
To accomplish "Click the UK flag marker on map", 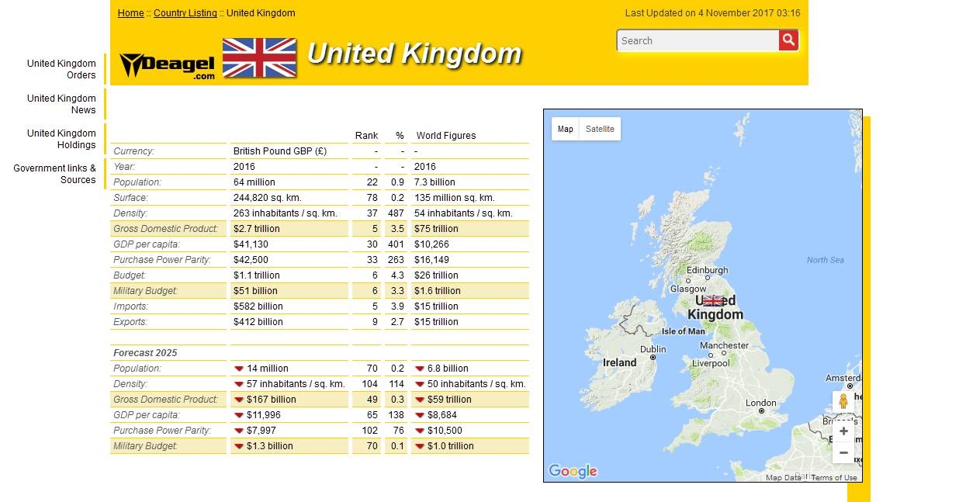I will (x=712, y=301).
